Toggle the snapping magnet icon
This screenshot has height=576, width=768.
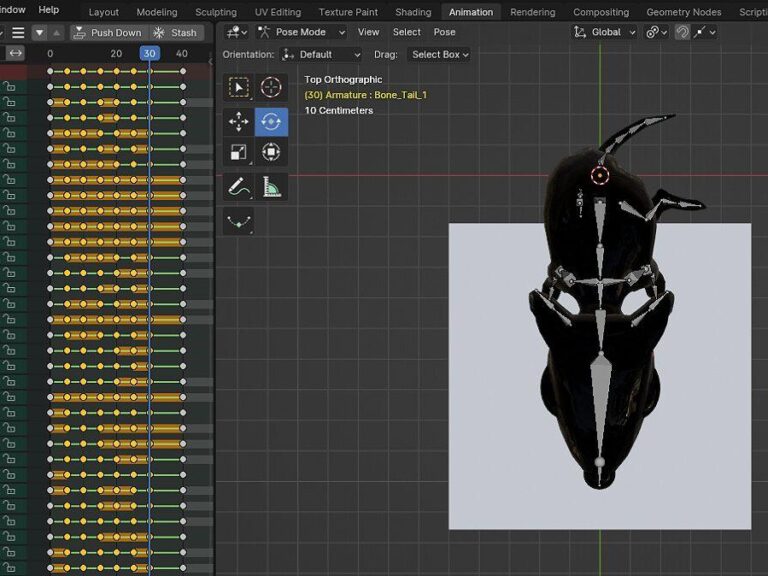pos(682,32)
